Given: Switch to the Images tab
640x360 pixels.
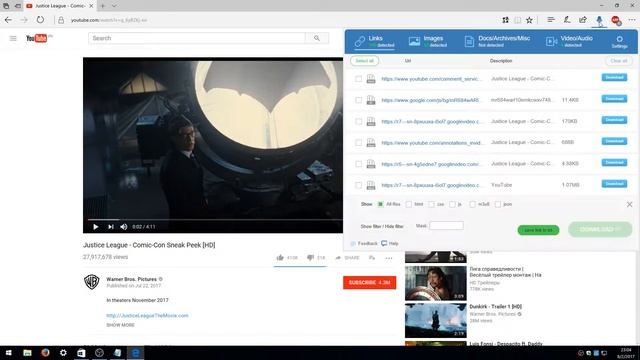Looking at the screenshot, I should (x=428, y=41).
